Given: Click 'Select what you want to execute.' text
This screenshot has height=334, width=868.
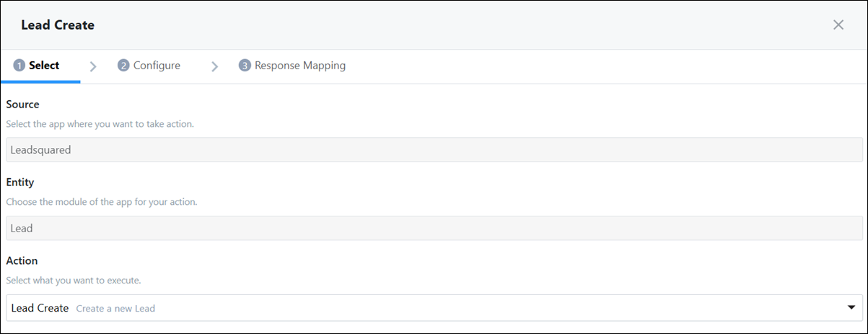Looking at the screenshot, I should 73,280.
